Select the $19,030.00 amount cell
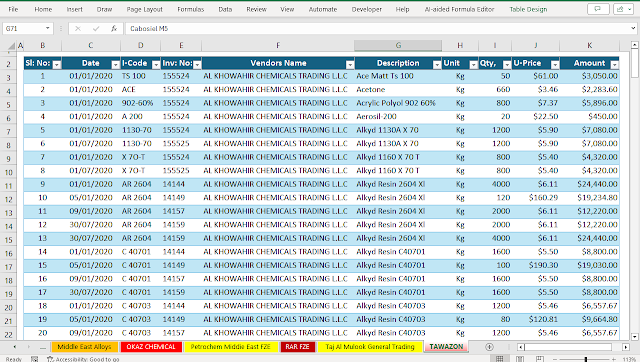640x362 pixels. point(589,265)
